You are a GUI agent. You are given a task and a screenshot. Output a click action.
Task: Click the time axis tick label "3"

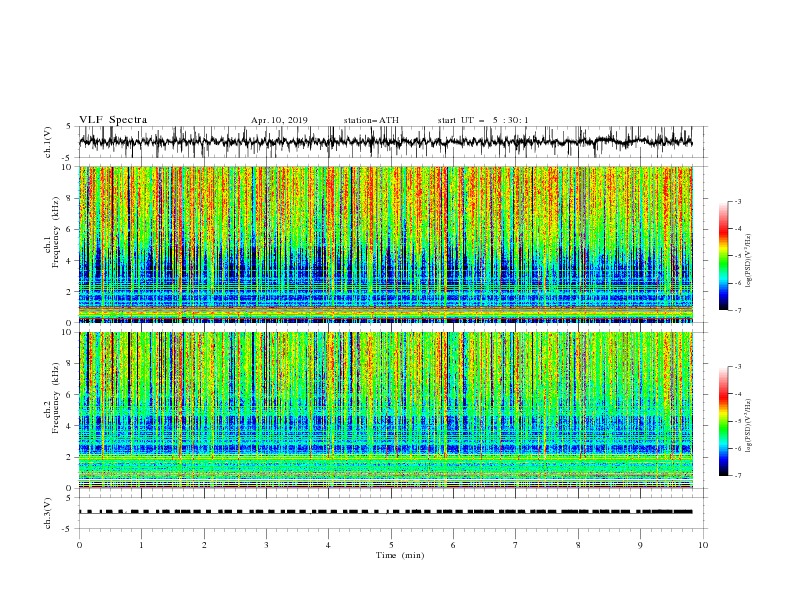(266, 545)
